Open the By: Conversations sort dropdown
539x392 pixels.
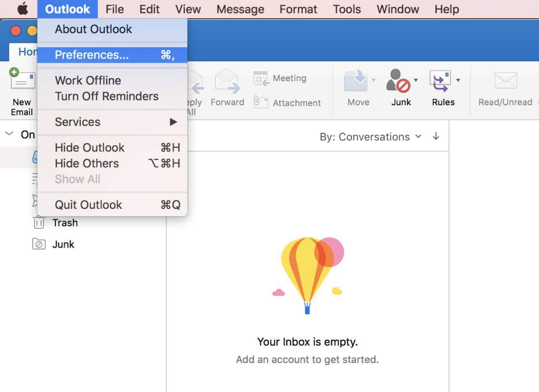pos(371,137)
